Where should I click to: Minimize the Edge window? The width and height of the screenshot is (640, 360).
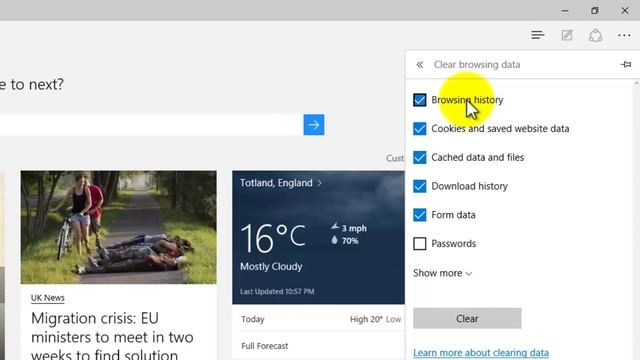pyautogui.click(x=565, y=11)
